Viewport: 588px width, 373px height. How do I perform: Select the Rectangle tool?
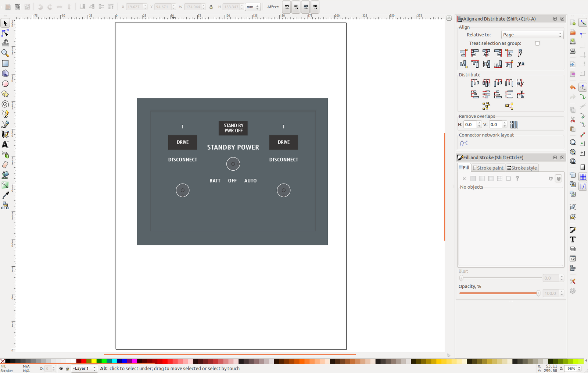click(5, 64)
